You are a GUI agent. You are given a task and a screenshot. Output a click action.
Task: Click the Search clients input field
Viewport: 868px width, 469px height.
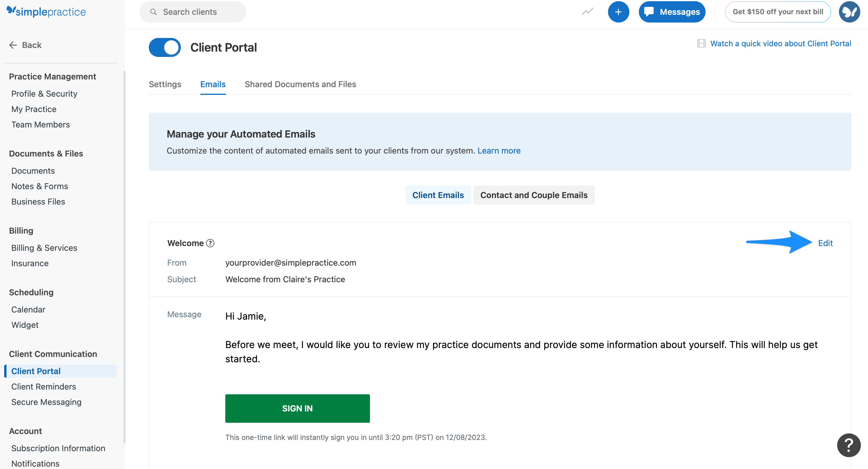point(192,12)
